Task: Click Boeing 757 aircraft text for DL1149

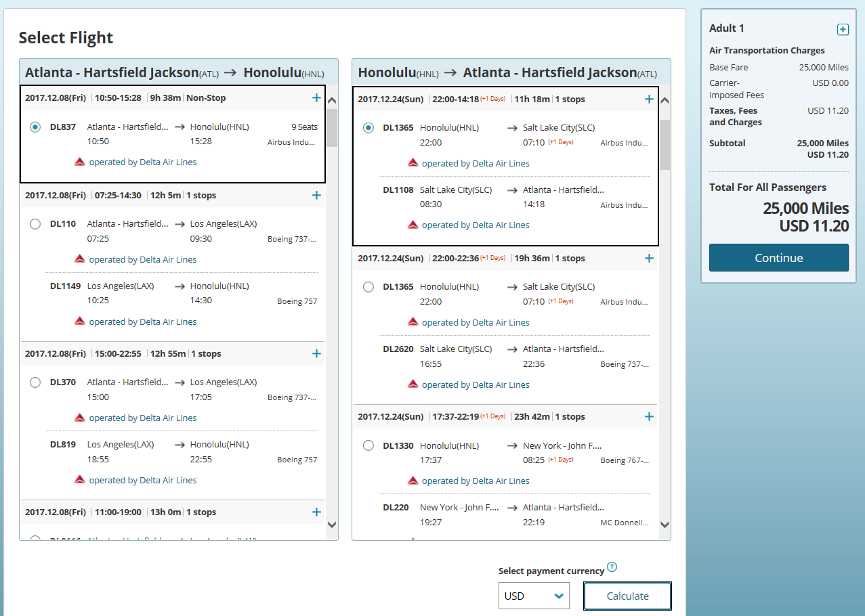Action: [297, 301]
